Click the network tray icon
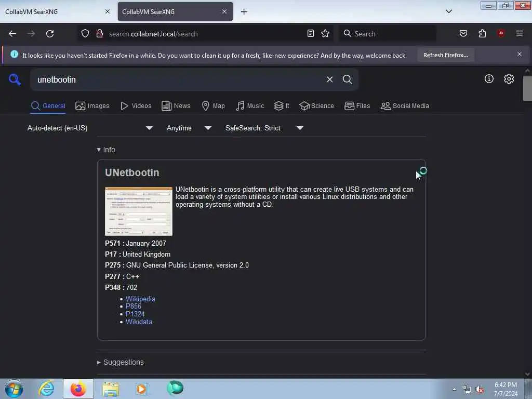The height and width of the screenshot is (399, 532). coord(467,390)
